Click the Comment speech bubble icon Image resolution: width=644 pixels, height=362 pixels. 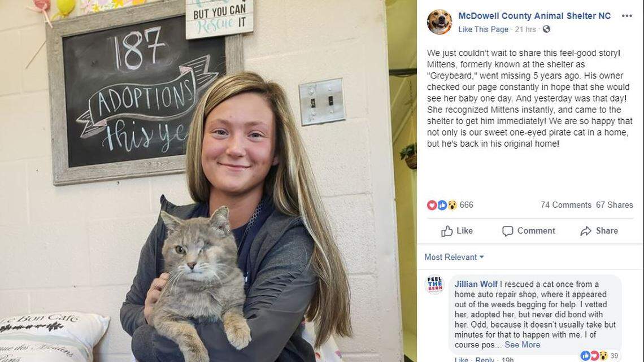[x=508, y=231]
